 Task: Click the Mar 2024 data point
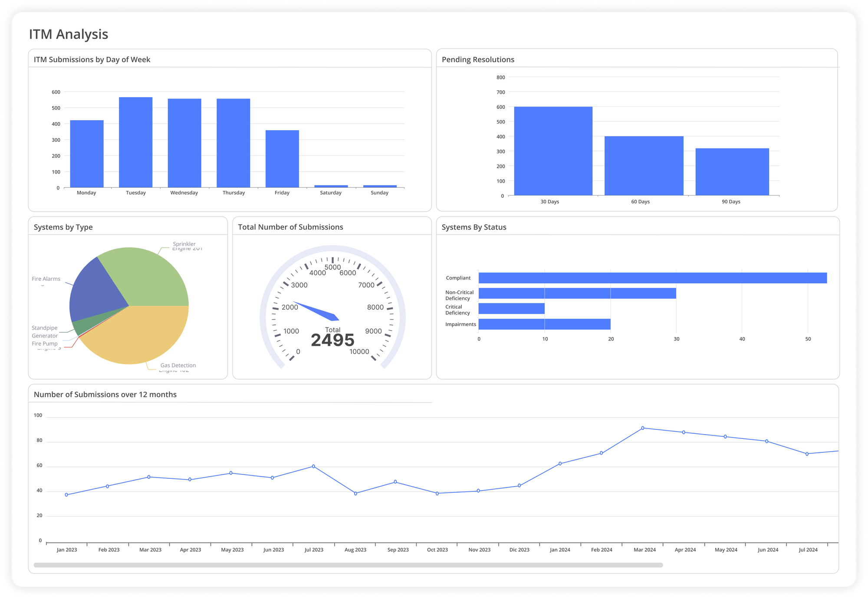pyautogui.click(x=643, y=428)
